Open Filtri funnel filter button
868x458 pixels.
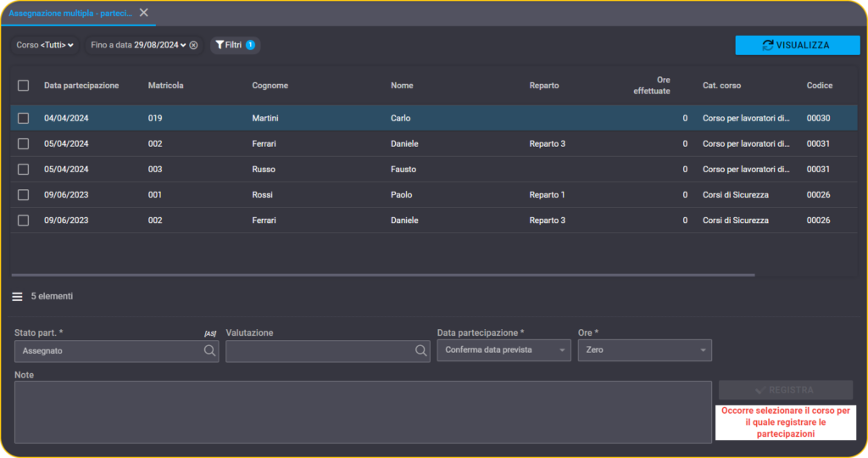[x=236, y=45]
